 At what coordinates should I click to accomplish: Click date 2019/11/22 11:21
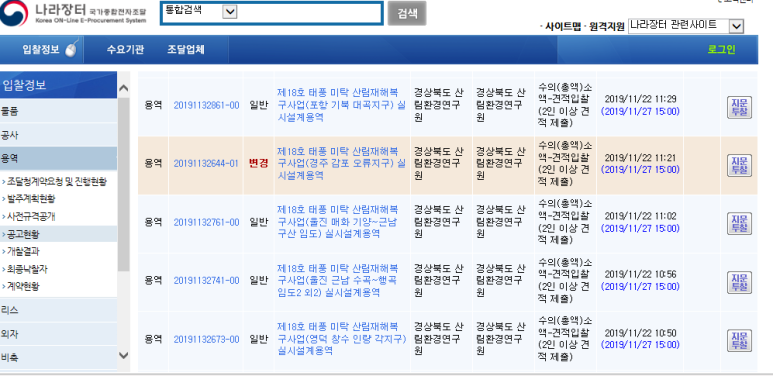[x=640, y=158]
